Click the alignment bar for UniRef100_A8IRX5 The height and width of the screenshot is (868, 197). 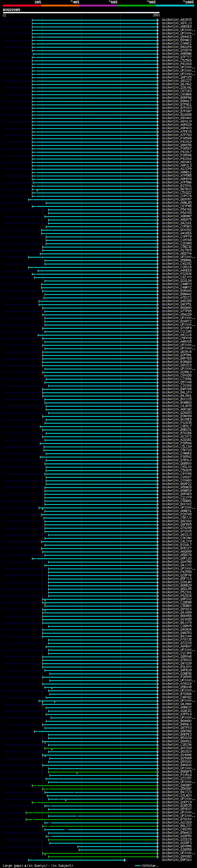point(95,20)
